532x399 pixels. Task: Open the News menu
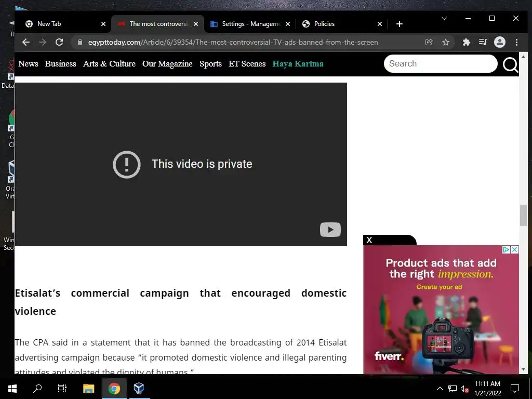28,64
